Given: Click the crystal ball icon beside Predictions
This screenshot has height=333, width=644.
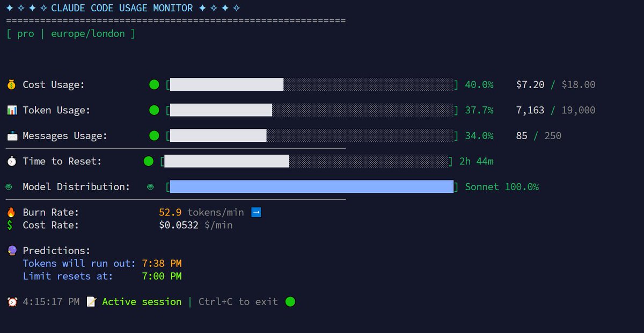Looking at the screenshot, I should (x=12, y=251).
